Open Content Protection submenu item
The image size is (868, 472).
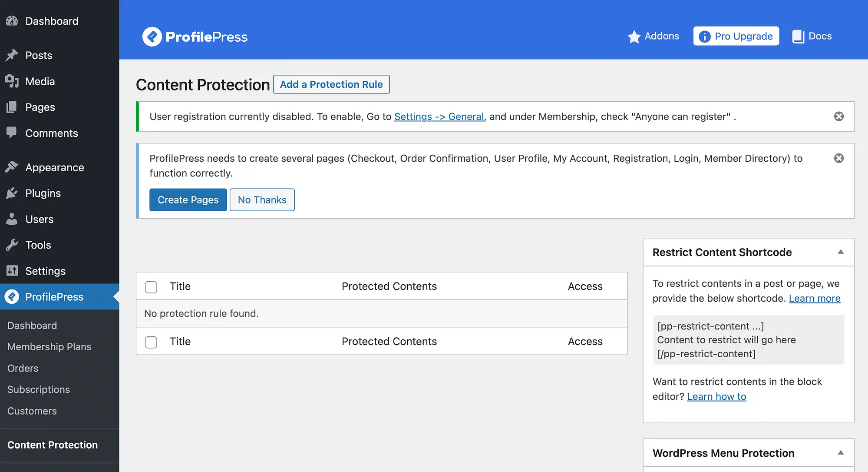click(x=52, y=444)
